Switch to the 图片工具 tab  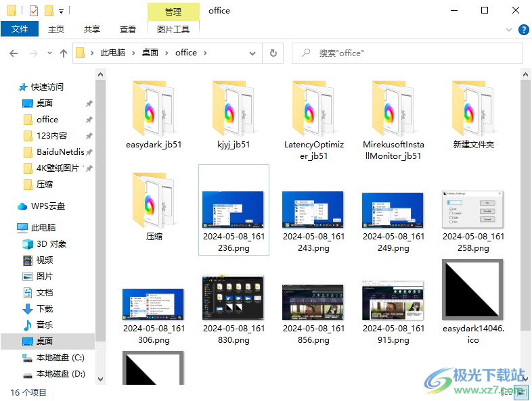pyautogui.click(x=173, y=30)
